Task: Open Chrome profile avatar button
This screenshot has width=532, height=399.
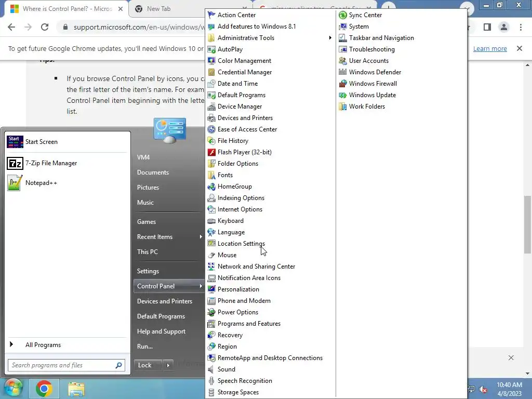Action: (504, 27)
